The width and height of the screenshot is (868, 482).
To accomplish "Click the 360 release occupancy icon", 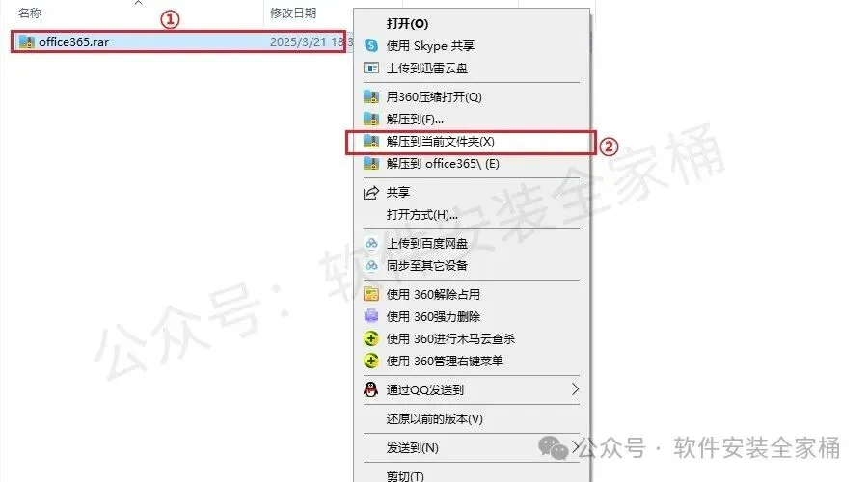I will pos(371,294).
